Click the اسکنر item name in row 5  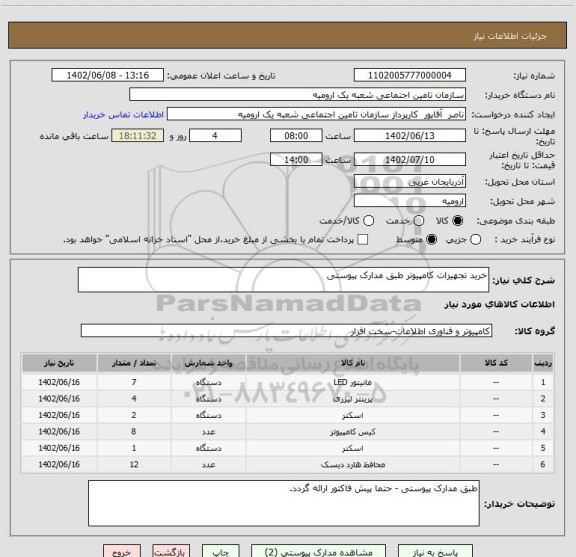pyautogui.click(x=353, y=448)
